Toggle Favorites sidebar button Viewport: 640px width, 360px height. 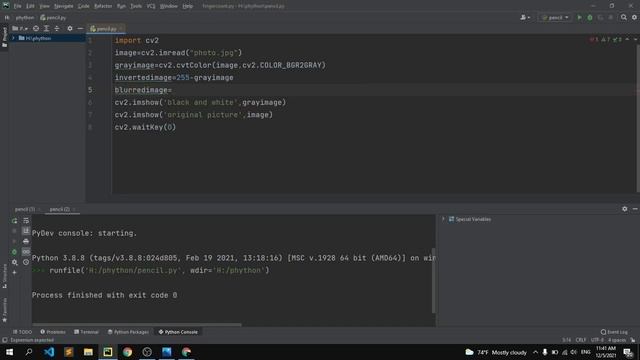pyautogui.click(x=4, y=310)
